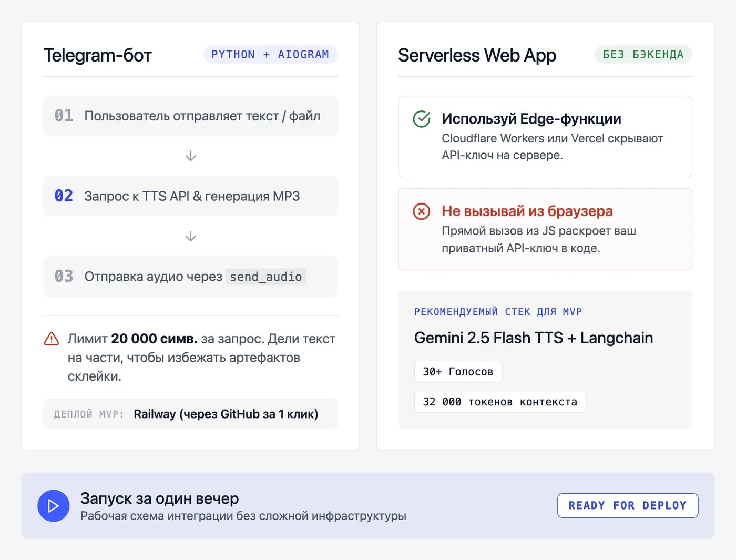Click step number 01

pyautogui.click(x=64, y=116)
